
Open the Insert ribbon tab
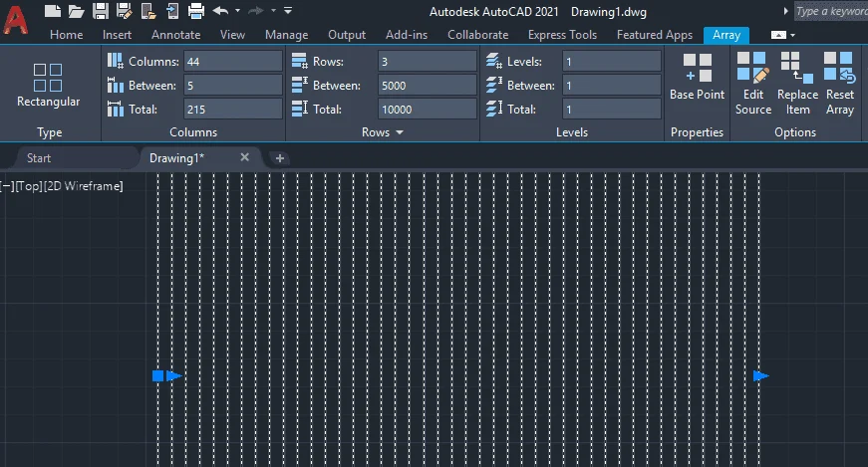click(x=117, y=34)
